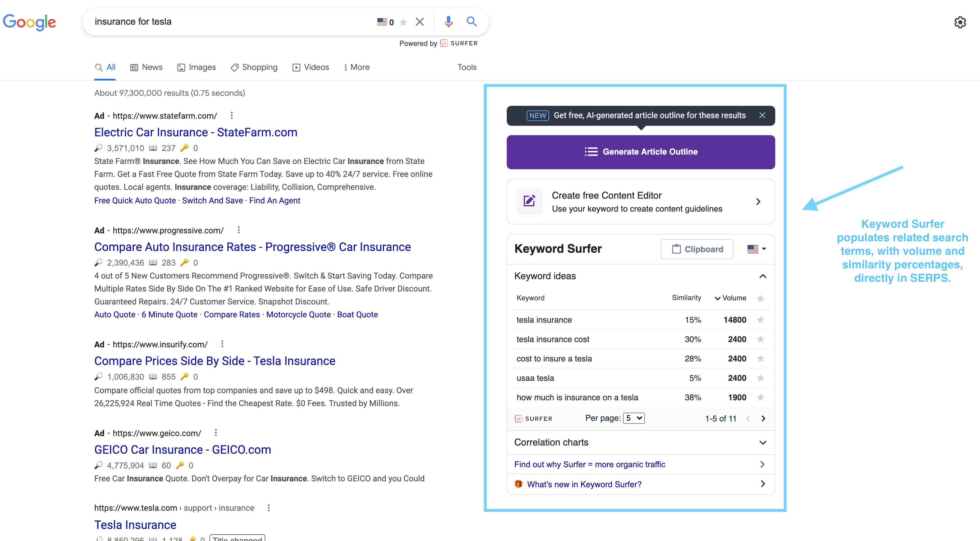Image resolution: width=980 pixels, height=541 pixels.
Task: Click the '6 Minute Quote' sitelink
Action: [170, 315]
